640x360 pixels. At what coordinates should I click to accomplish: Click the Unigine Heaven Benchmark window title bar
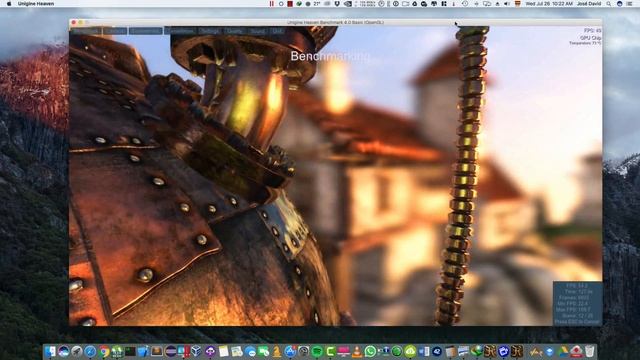(x=335, y=22)
